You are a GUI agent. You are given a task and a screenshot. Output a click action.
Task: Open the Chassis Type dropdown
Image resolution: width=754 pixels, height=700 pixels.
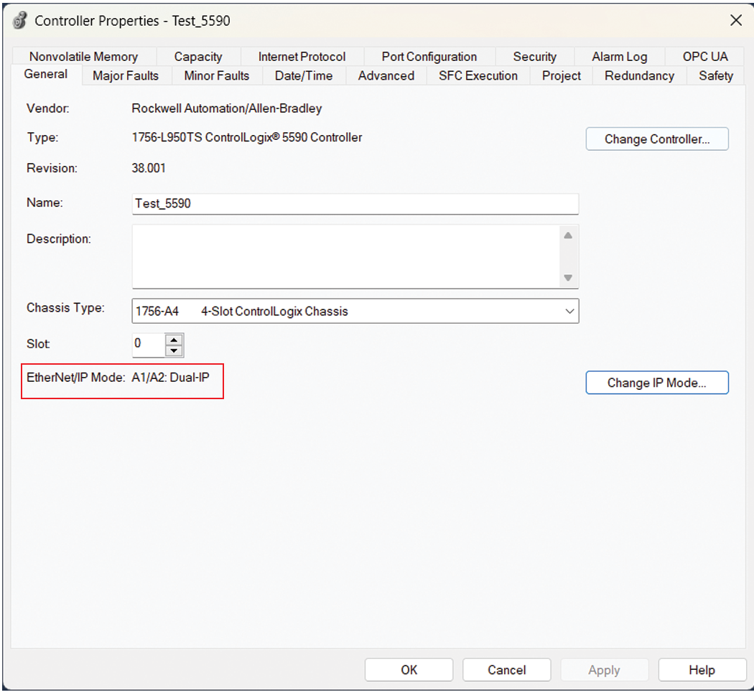coord(569,311)
